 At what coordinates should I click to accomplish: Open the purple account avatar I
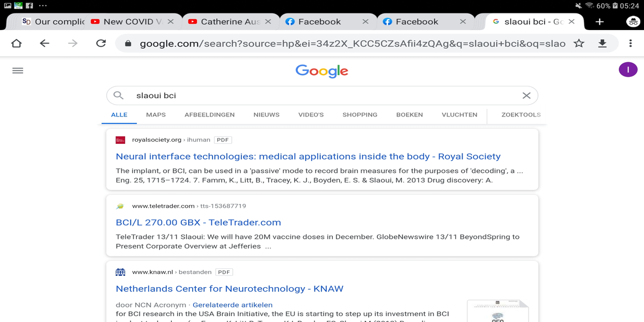click(x=628, y=69)
